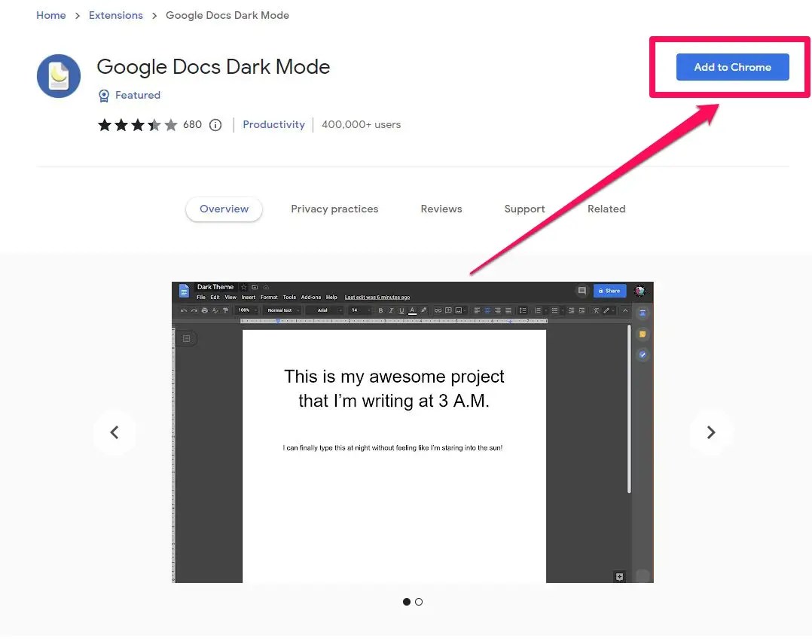
Task: Click the "400,000+ users" text
Action: 361,125
